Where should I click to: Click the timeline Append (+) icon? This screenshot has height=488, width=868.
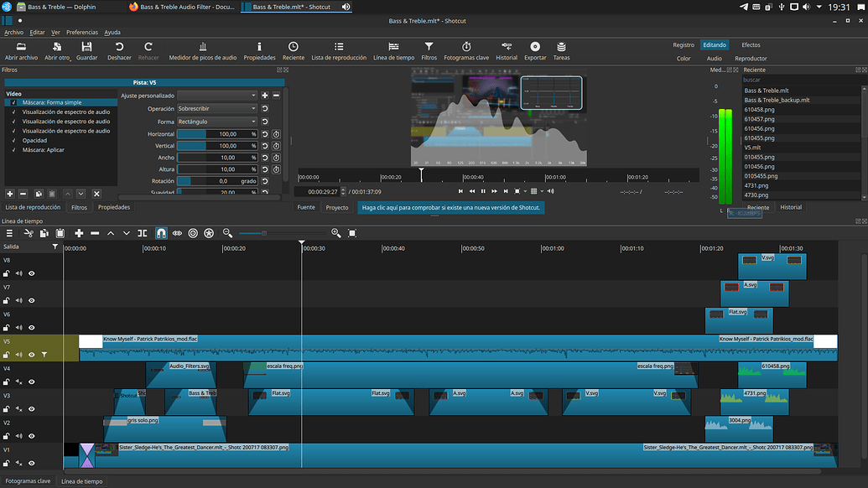[x=78, y=233]
